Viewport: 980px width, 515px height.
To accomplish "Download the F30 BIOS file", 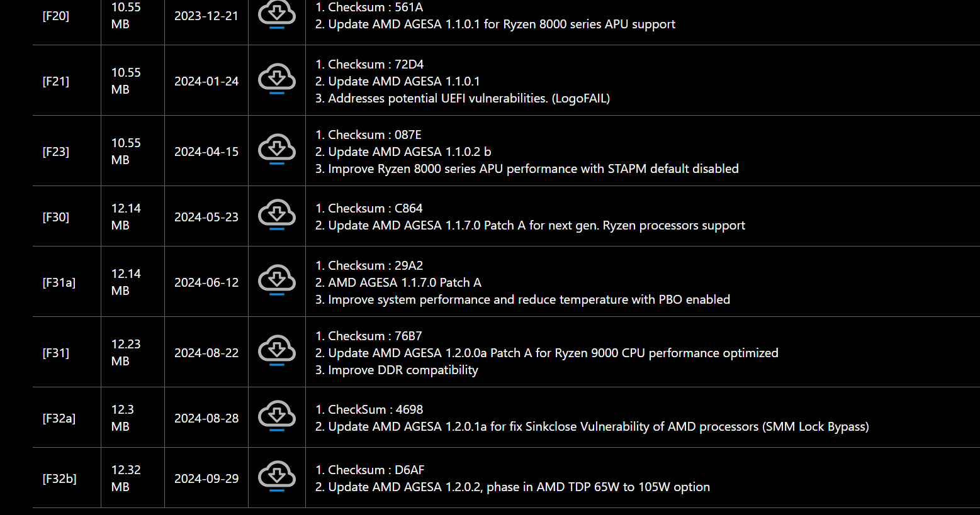I will 277,215.
